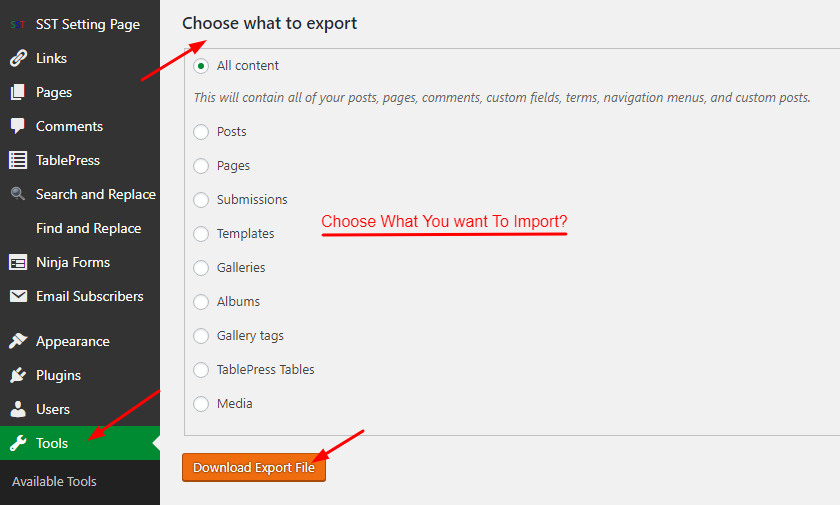This screenshot has width=840, height=505.
Task: Open Comments via speech bubble icon
Action: (x=18, y=126)
